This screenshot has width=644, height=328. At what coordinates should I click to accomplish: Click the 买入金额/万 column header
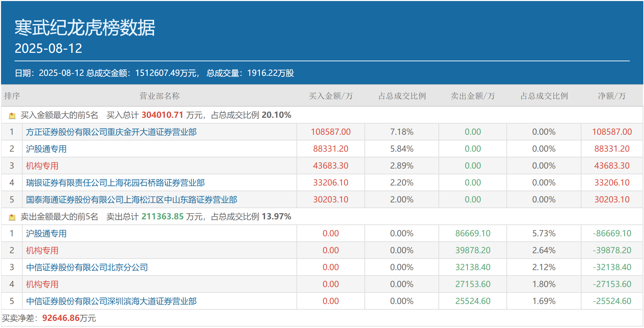[331, 96]
